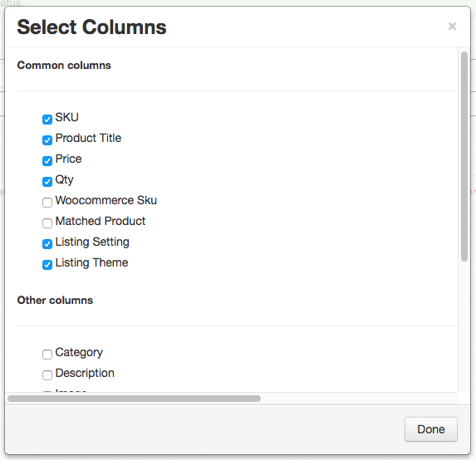
Task: Click the Done button
Action: pyautogui.click(x=431, y=429)
